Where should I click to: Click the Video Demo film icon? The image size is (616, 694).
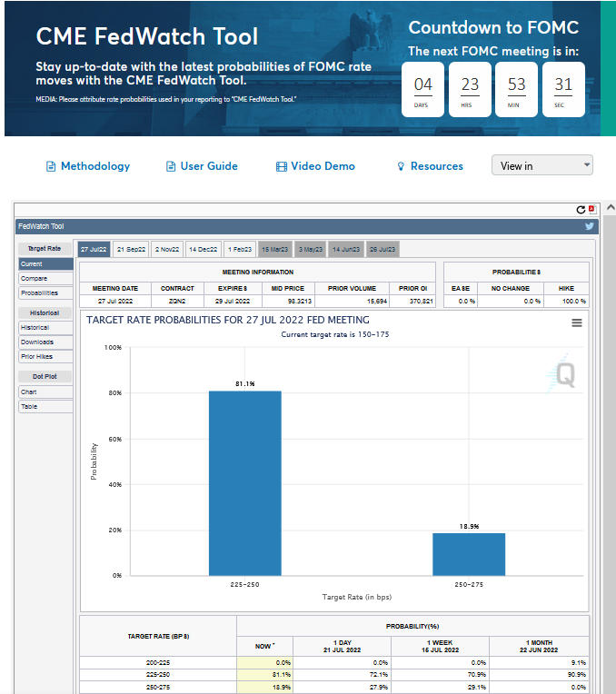282,166
